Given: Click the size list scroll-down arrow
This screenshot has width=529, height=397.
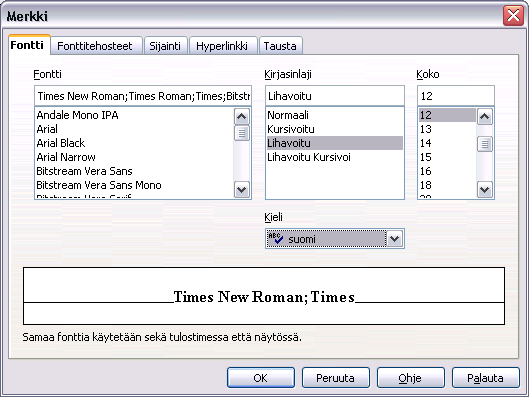Looking at the screenshot, I should click(484, 189).
